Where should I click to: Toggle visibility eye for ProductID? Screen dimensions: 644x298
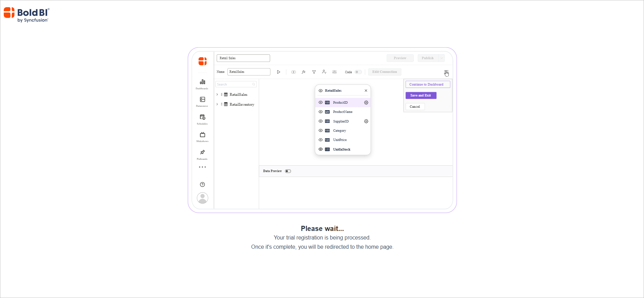321,102
